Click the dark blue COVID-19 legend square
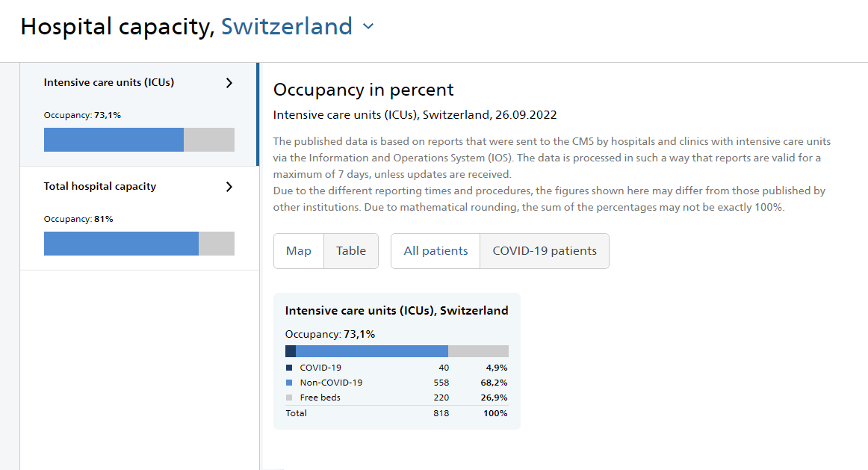The image size is (868, 470). click(289, 368)
